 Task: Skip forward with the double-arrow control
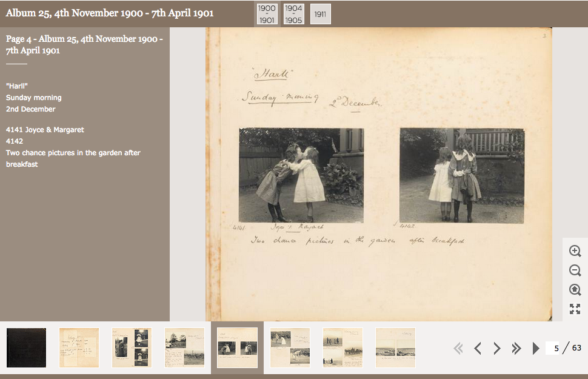pos(516,348)
